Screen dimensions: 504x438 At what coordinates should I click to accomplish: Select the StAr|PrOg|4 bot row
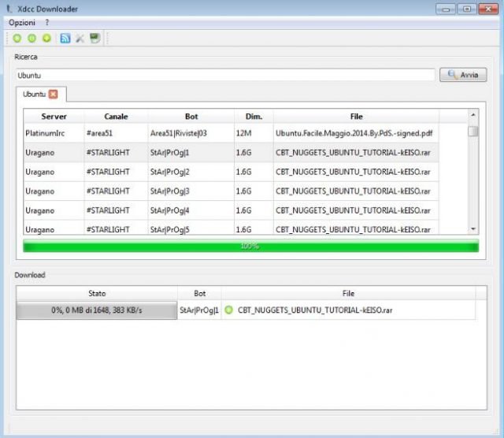(191, 210)
